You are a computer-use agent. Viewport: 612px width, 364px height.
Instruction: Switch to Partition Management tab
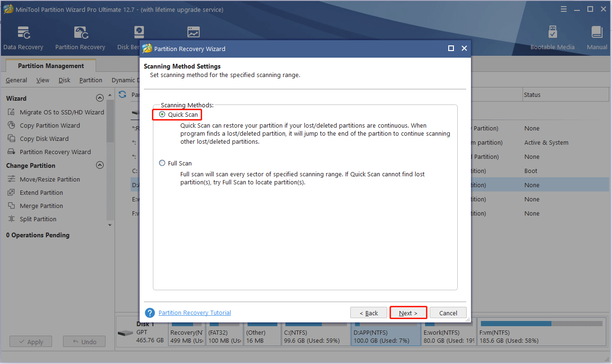tap(51, 66)
